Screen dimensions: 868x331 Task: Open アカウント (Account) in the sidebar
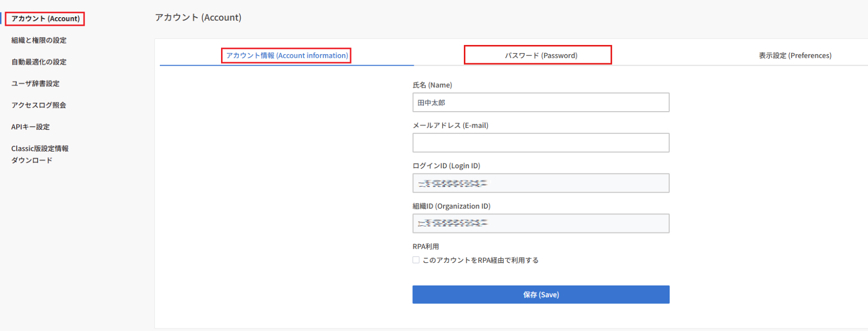pos(46,19)
